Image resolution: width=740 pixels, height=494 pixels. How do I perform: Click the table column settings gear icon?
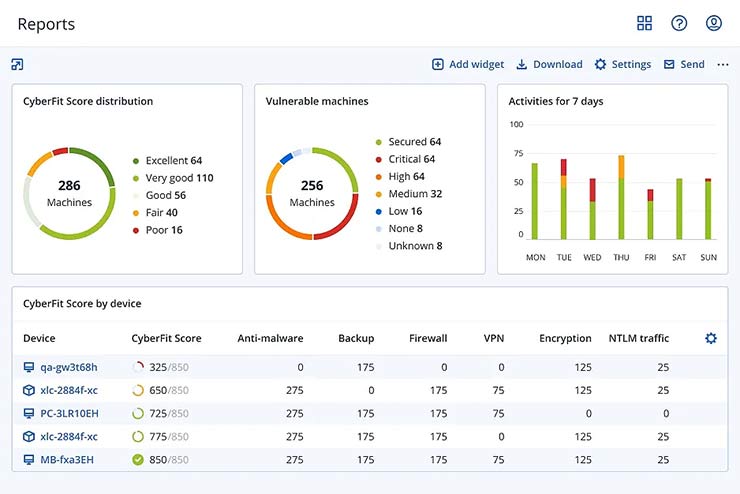pyautogui.click(x=711, y=338)
